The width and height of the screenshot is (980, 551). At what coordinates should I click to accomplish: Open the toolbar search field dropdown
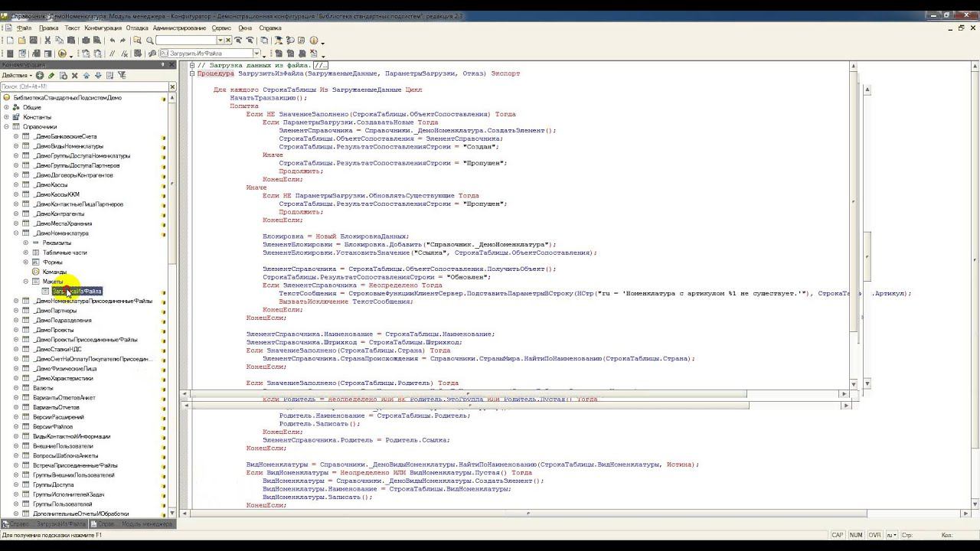pyautogui.click(x=220, y=41)
